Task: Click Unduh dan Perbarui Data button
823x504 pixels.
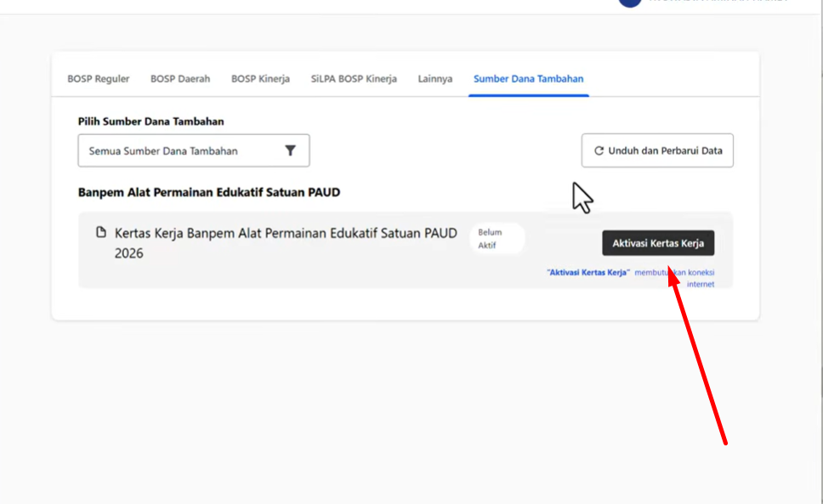Action: pyautogui.click(x=657, y=150)
